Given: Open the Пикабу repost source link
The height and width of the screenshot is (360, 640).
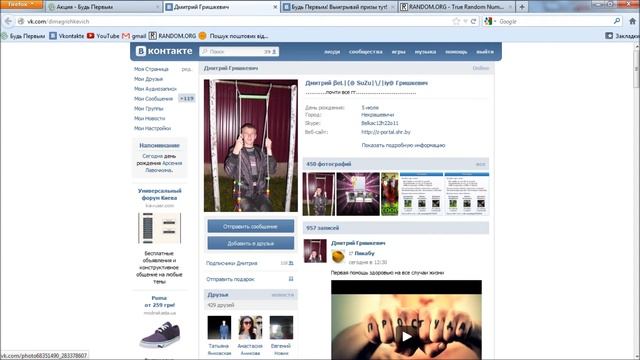Looking at the screenshot, I should [364, 253].
